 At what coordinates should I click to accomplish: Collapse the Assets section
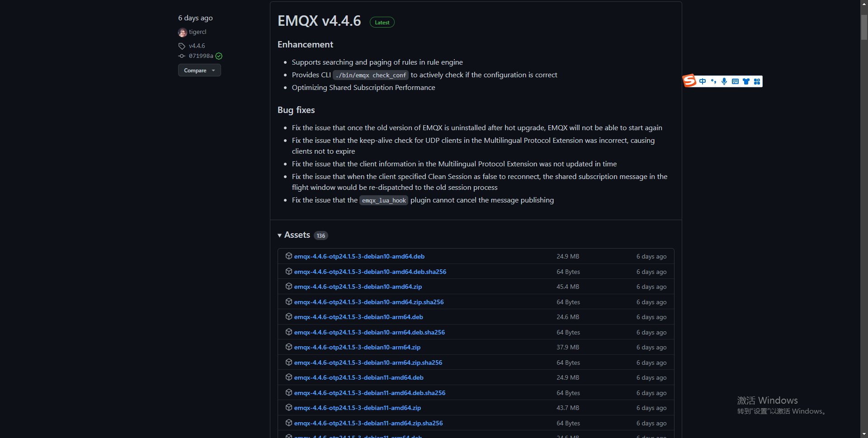(x=294, y=235)
